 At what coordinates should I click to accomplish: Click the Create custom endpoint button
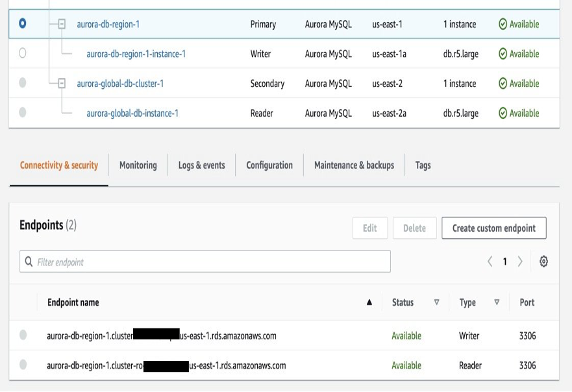(494, 228)
